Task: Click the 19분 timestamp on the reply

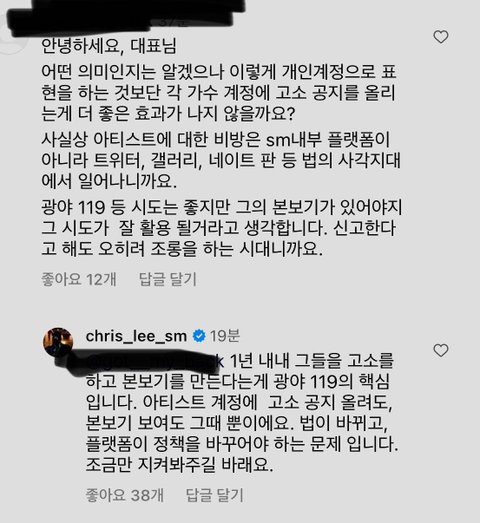Action: [x=224, y=336]
